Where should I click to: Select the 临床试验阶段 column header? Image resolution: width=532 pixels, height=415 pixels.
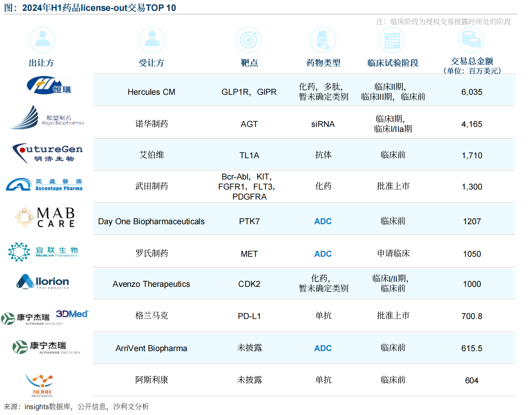[393, 63]
